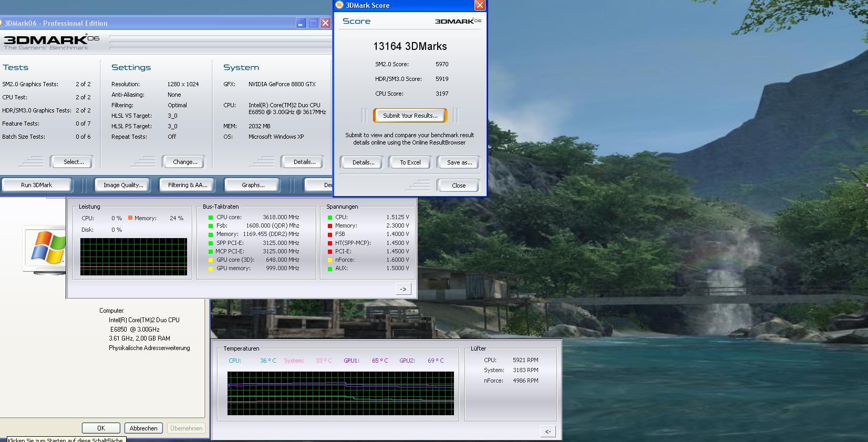Minimize the 3DMark06 Professional window

pyautogui.click(x=301, y=23)
